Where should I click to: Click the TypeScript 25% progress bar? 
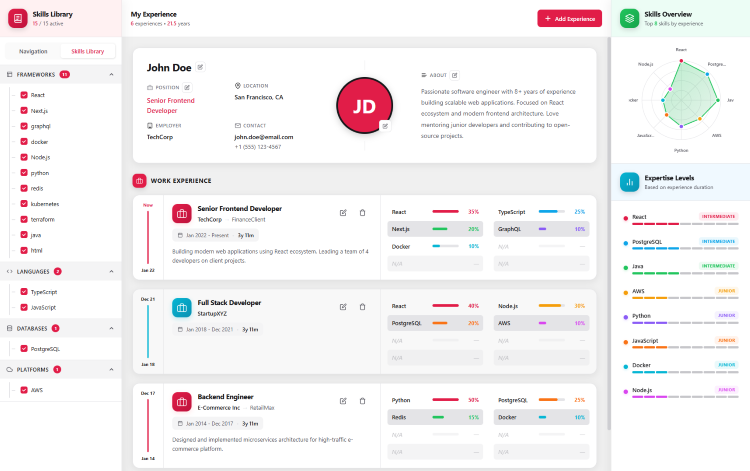551,211
